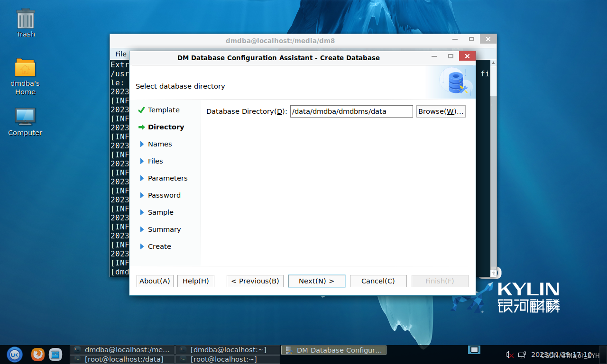Image resolution: width=607 pixels, height=364 pixels.
Task: Open the Kylin start menu button
Action: [14, 354]
